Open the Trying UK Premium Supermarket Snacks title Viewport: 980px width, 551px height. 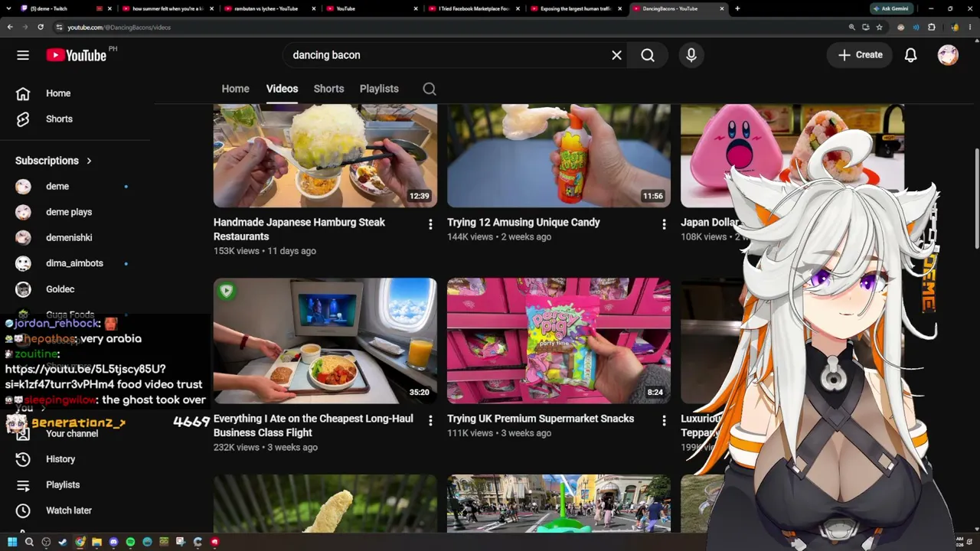[541, 419]
